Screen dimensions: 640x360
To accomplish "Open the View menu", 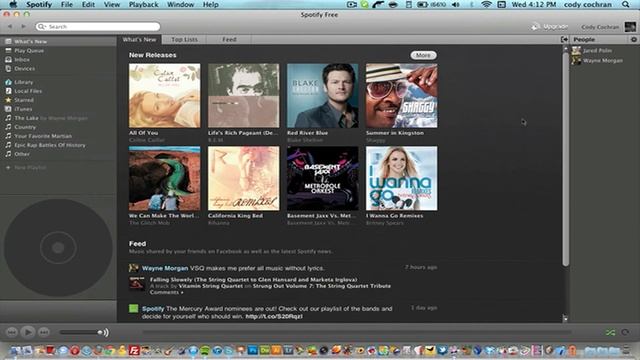I will click(x=111, y=4).
